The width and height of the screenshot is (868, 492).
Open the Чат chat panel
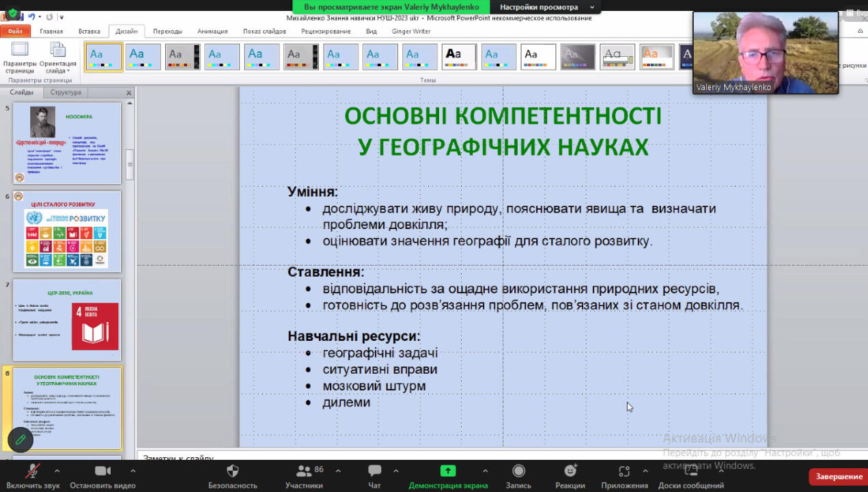pos(374,476)
